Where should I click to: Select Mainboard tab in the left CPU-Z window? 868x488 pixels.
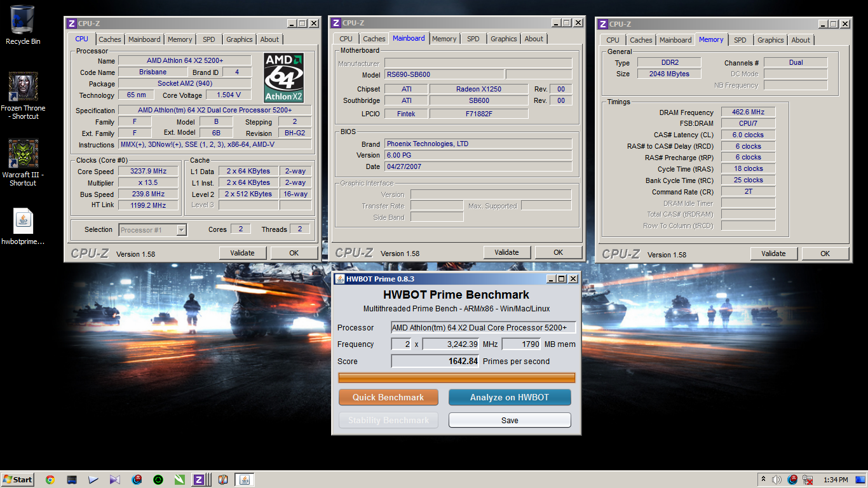coord(144,39)
